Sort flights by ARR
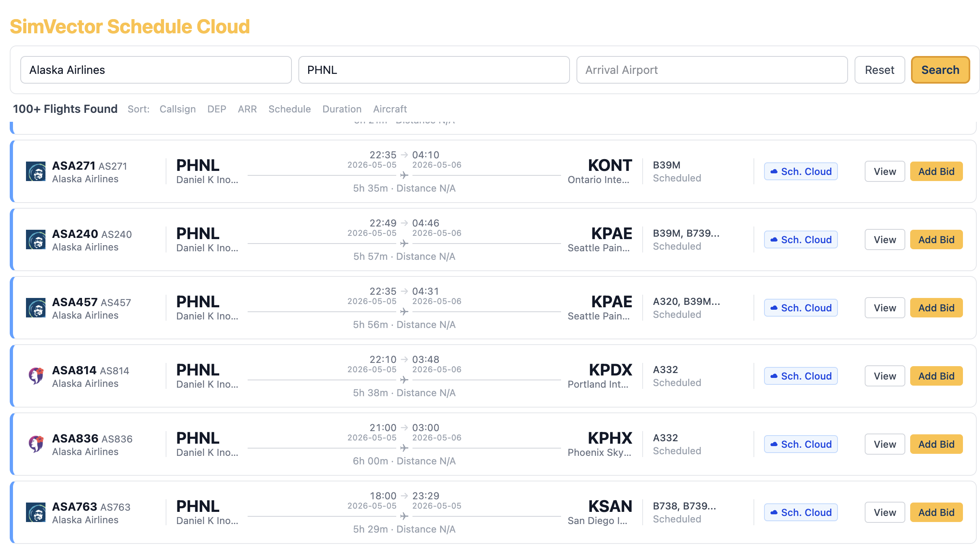 [x=247, y=109]
